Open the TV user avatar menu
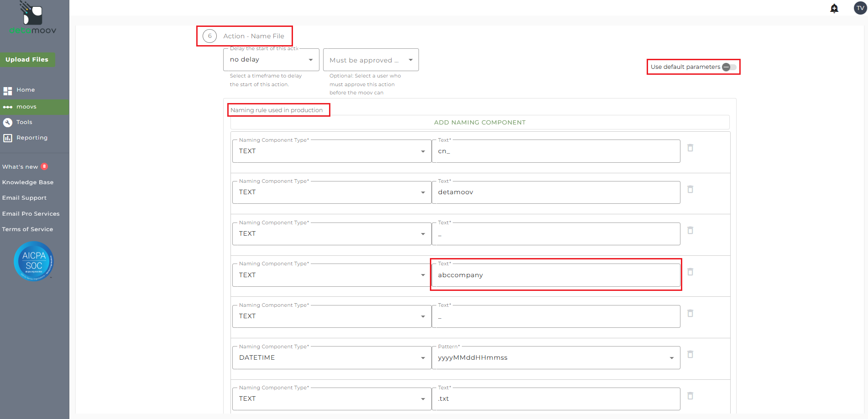 860,8
